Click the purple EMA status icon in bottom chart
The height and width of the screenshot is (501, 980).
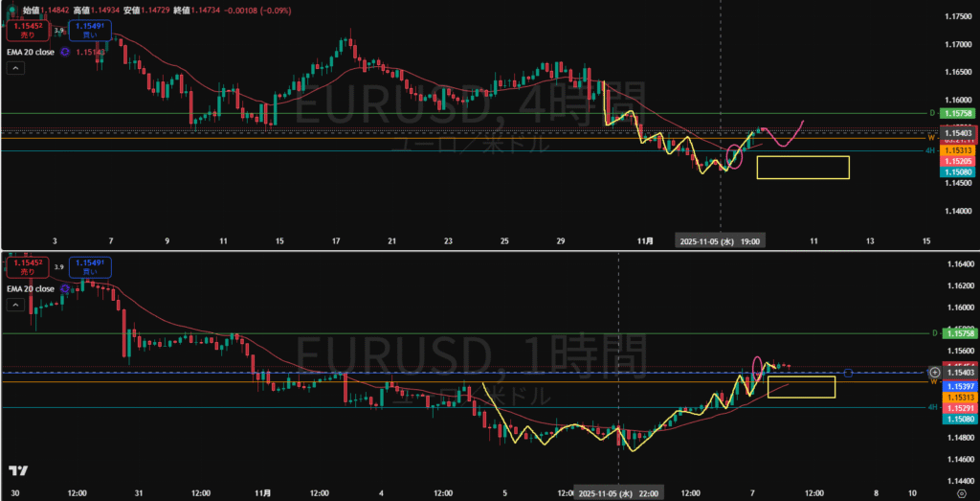(x=64, y=288)
